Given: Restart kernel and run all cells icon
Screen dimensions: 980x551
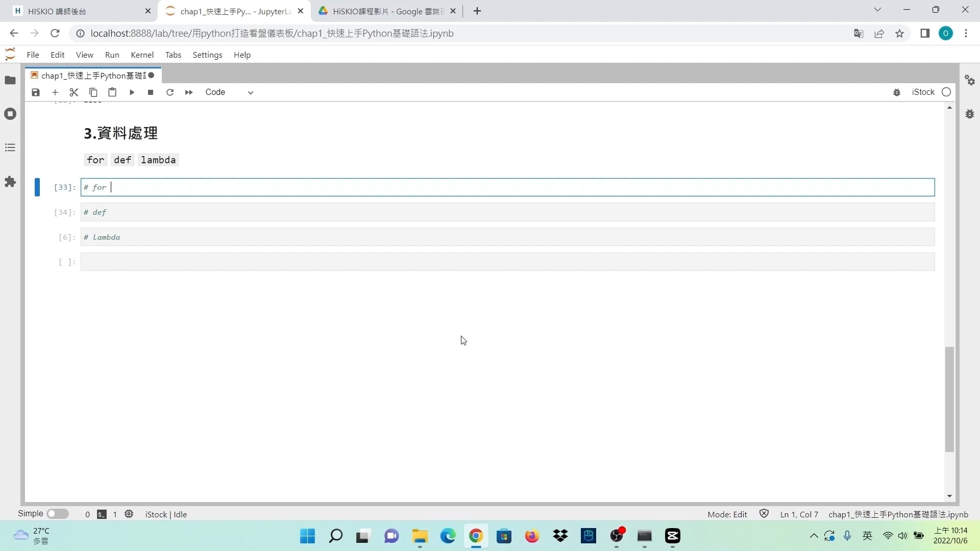Looking at the screenshot, I should pos(189,92).
